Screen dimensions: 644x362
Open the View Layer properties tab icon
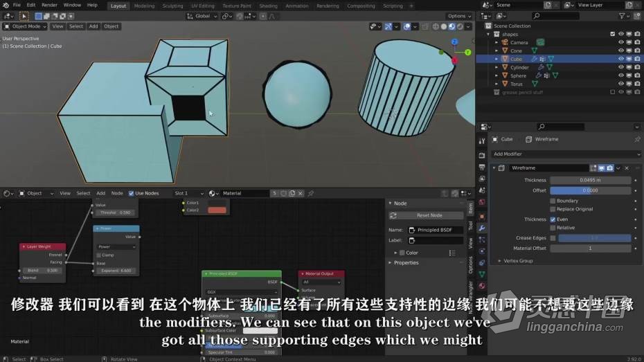[x=482, y=179]
